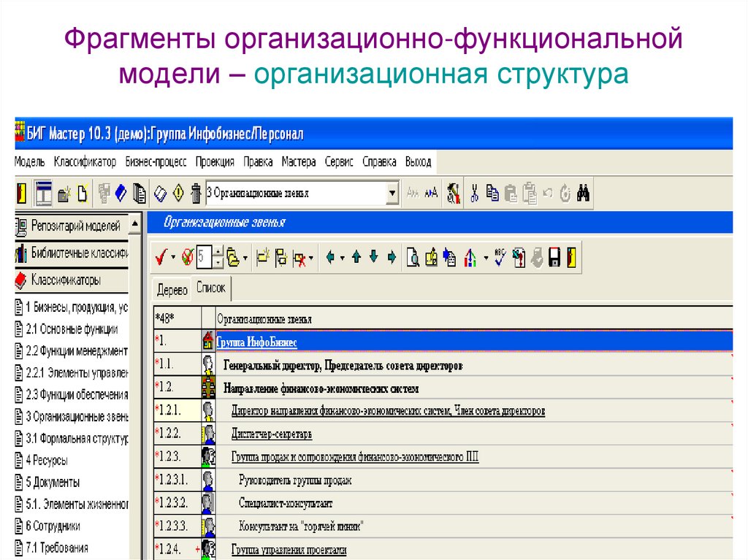Screen dimensions: 748x560
Task: Click the magnifier preview icon
Action: (x=413, y=257)
